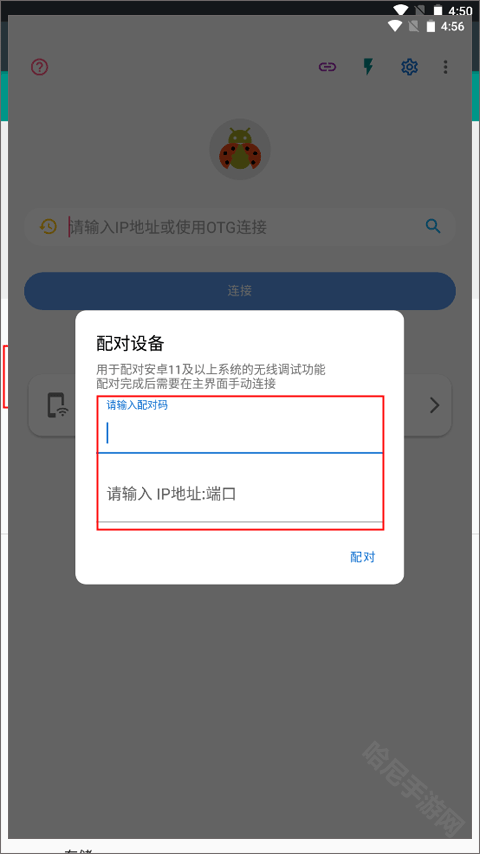
Task: Expand the card's right chevron arrow
Action: click(434, 405)
